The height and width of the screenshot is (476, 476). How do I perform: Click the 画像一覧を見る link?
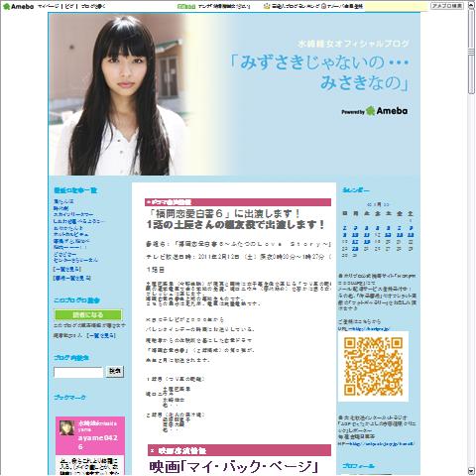[x=72, y=279]
